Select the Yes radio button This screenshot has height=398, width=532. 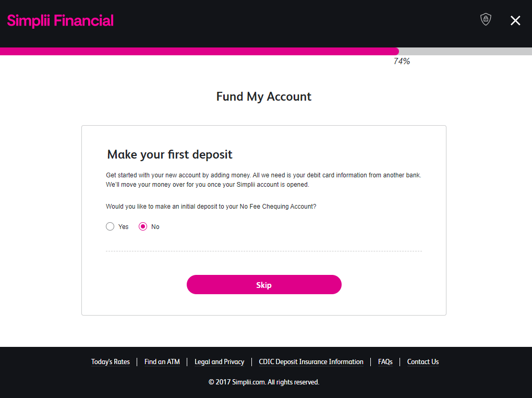(110, 226)
